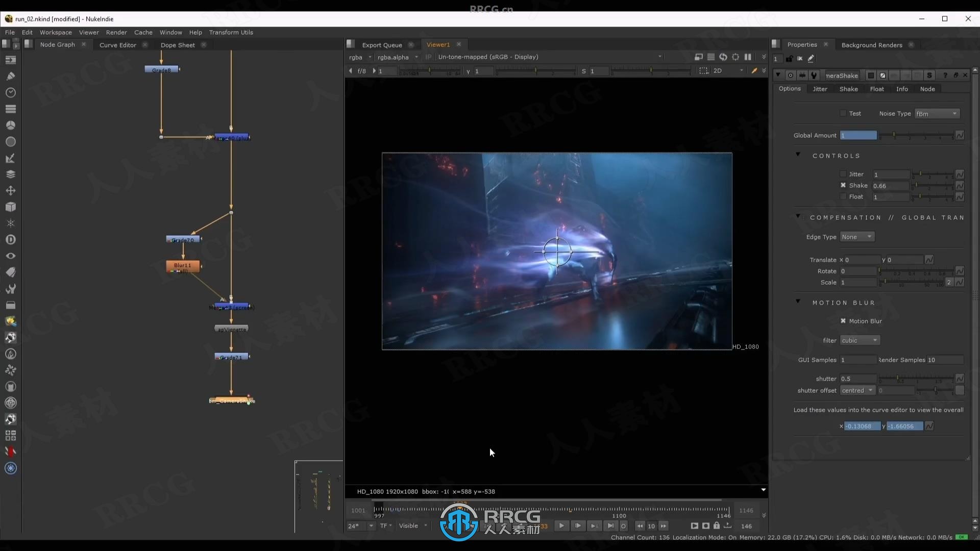Image resolution: width=980 pixels, height=551 pixels.
Task: Click the Shake value field 0.66
Action: [891, 186]
